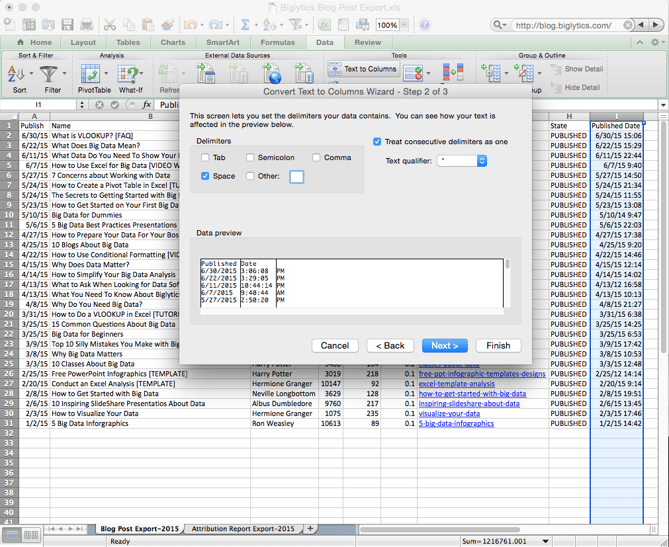The height and width of the screenshot is (547, 669).
Task: Open the zoom percentage dropdown
Action: tap(406, 25)
